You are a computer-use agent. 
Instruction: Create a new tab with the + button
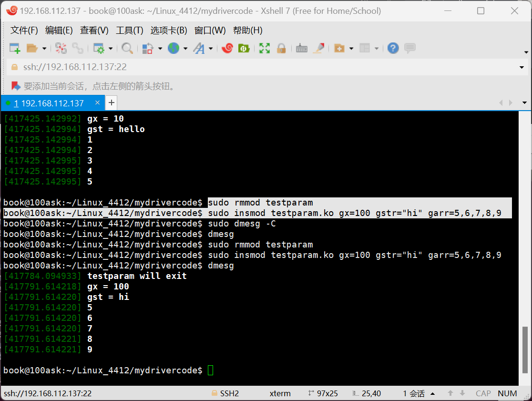111,103
